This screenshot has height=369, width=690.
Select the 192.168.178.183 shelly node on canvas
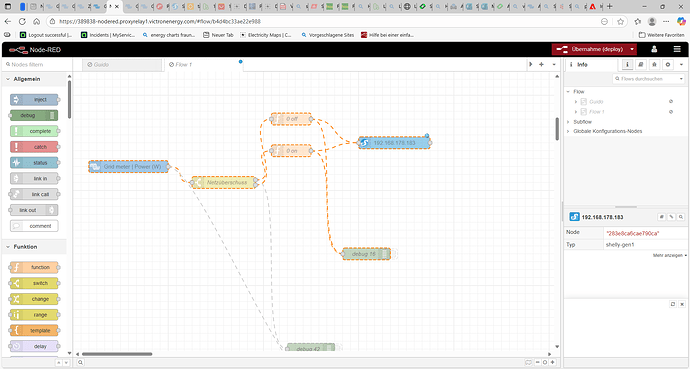tap(394, 143)
